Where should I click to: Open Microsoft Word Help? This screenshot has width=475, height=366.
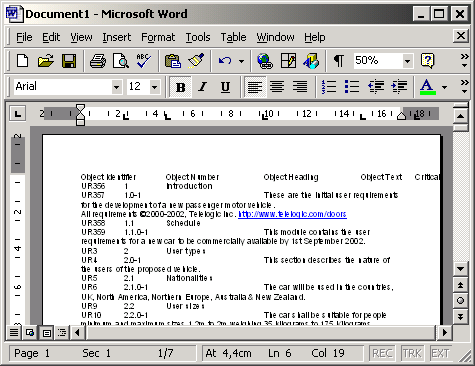click(427, 61)
